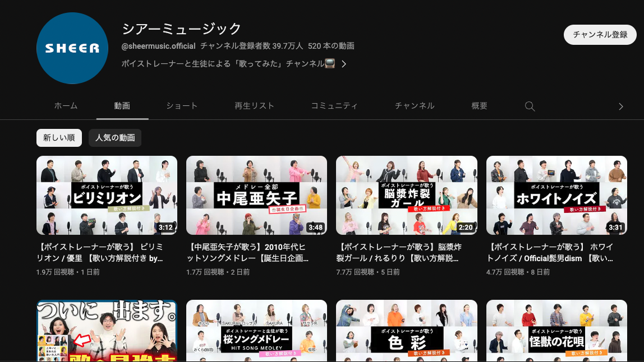Sort videos by 新しい順 chip

tap(59, 138)
